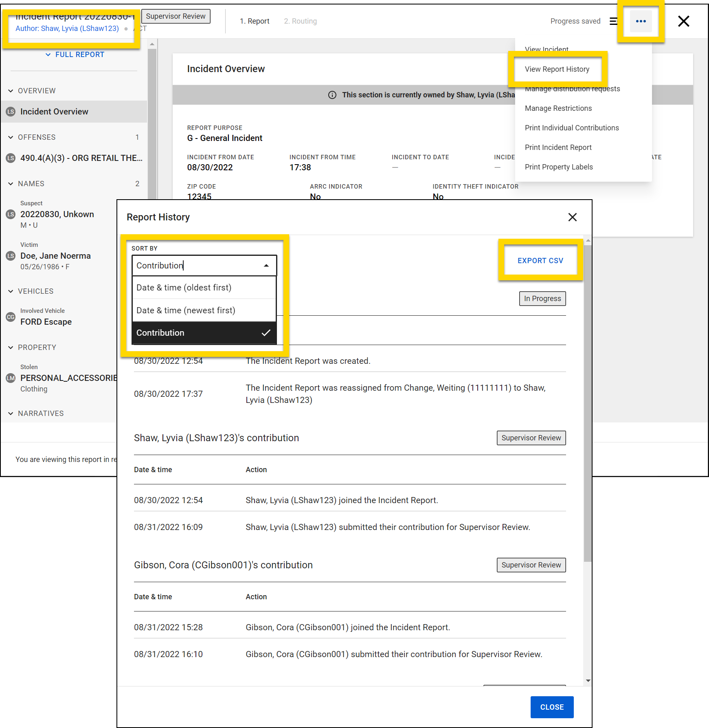
Task: Switch to the Routing tab
Action: click(300, 21)
